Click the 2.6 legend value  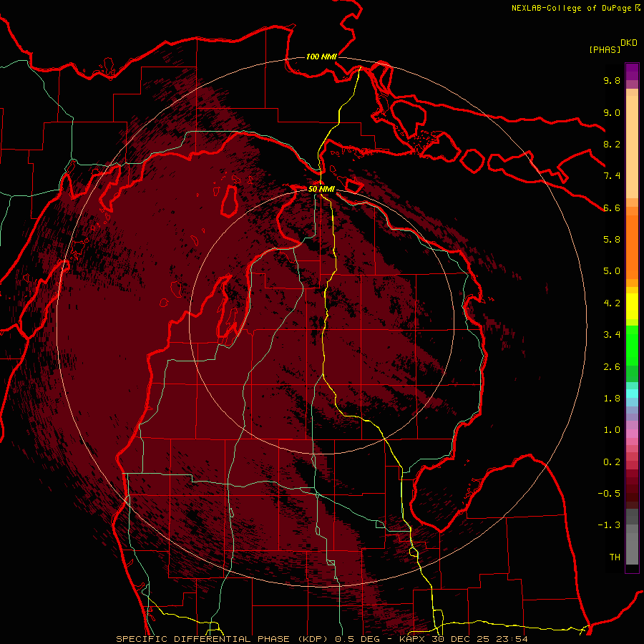[x=612, y=367]
